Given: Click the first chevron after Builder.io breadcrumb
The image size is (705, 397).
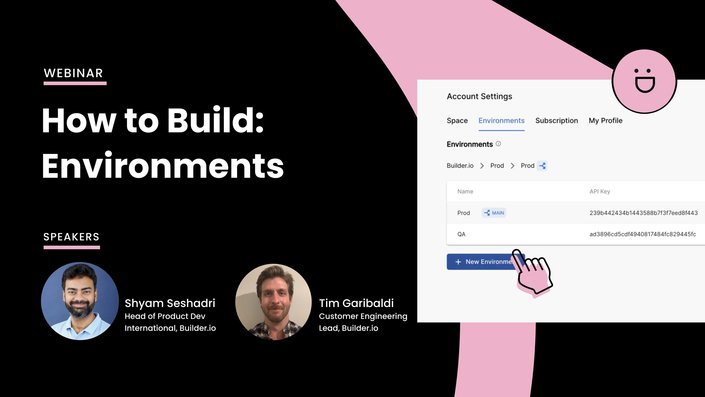Looking at the screenshot, I should (x=482, y=166).
